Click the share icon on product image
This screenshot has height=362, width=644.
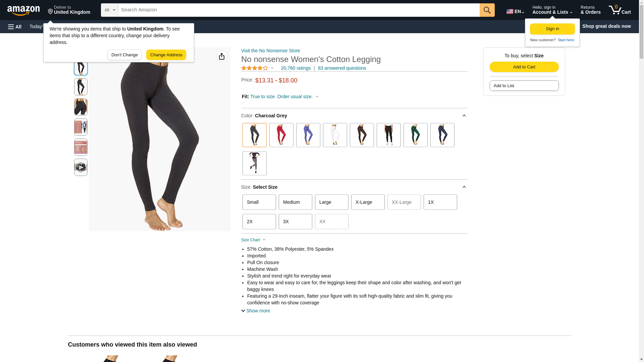click(x=222, y=56)
